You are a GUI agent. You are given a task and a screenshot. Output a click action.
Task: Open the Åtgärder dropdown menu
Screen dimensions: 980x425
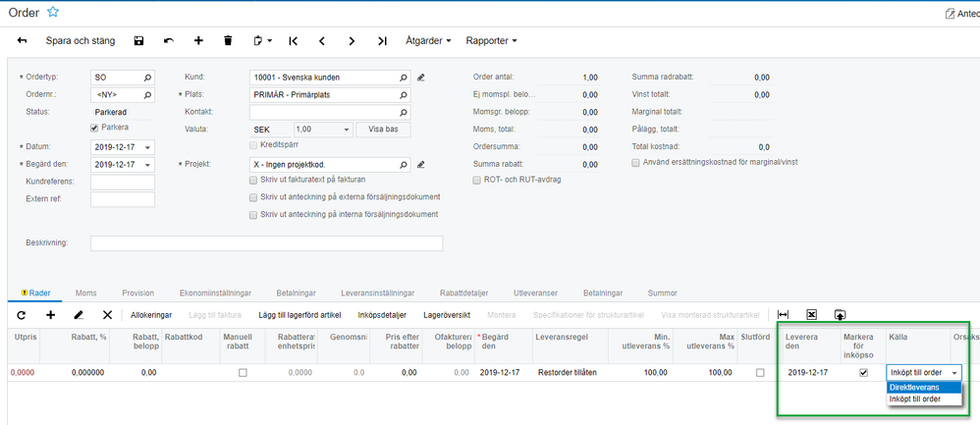[428, 41]
